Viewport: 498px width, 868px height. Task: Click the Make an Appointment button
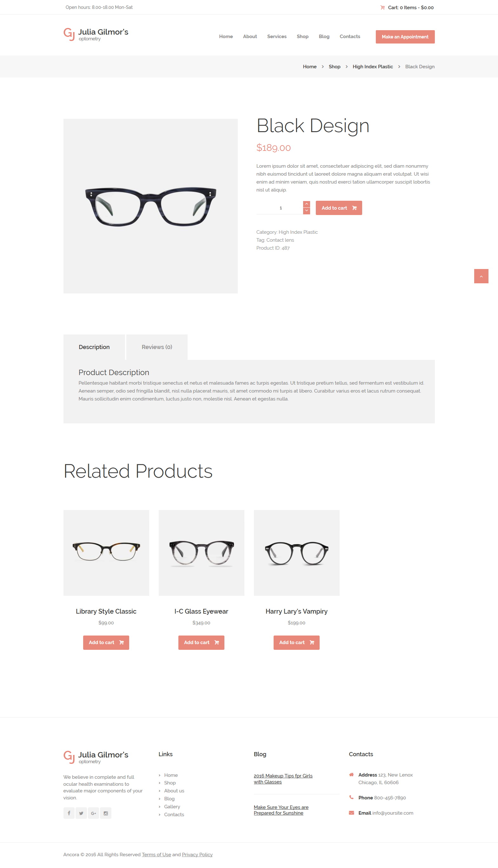point(405,37)
